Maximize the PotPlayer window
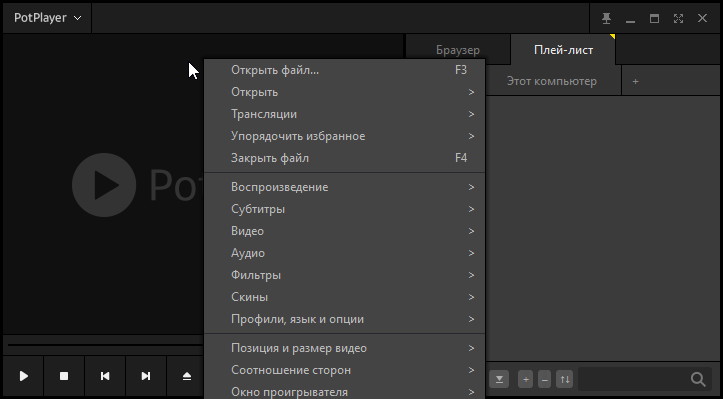 pyautogui.click(x=654, y=18)
